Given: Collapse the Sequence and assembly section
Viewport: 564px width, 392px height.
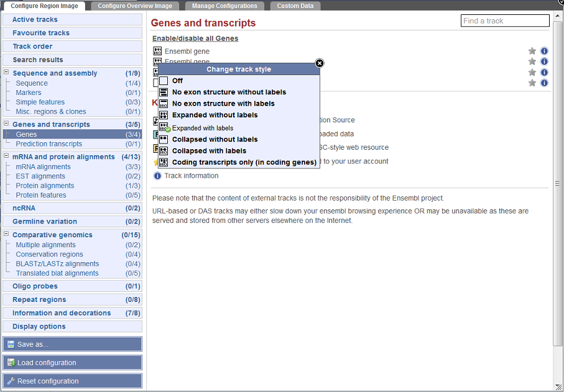Looking at the screenshot, I should pyautogui.click(x=6, y=73).
